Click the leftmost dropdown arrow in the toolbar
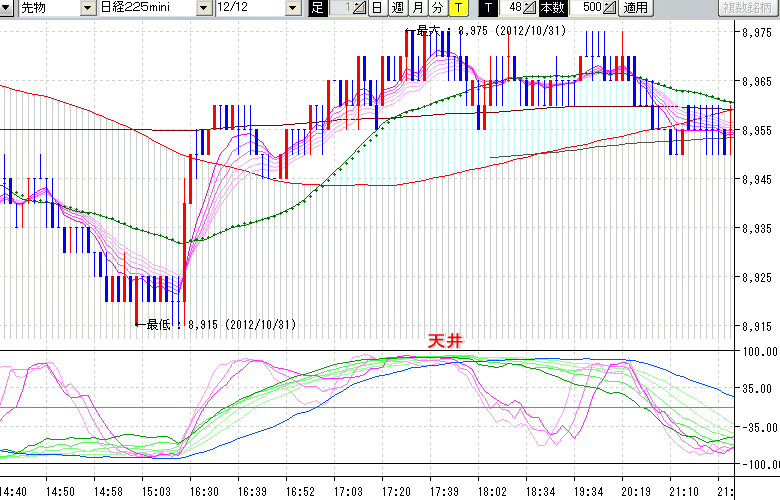Screen dimensions: 780x500 pyautogui.click(x=7, y=8)
